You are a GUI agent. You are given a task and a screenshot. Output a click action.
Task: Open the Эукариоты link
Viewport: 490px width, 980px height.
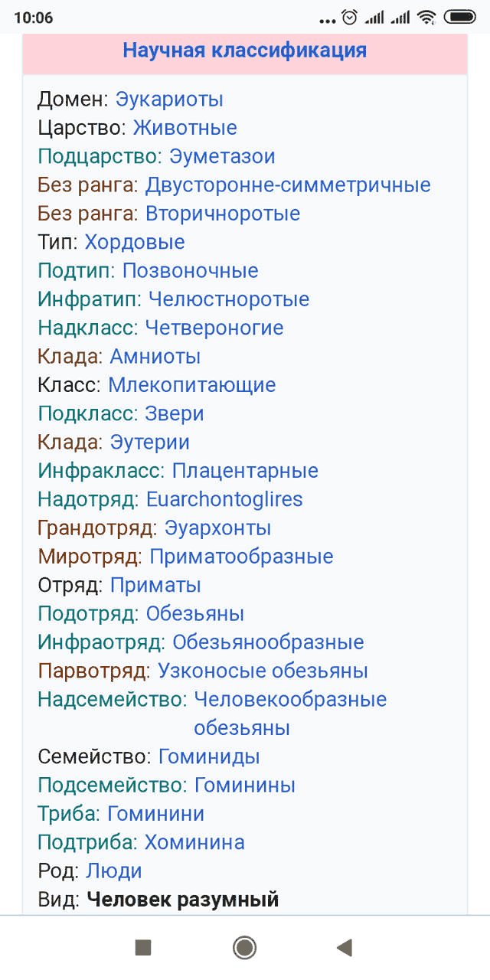point(169,99)
